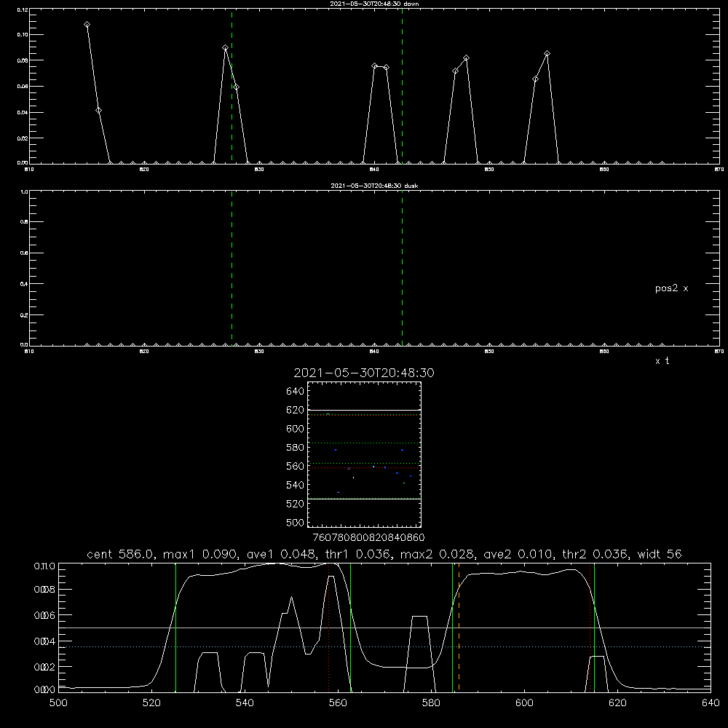The image size is (728, 728).
Task: Click the "580" x-axis label of bottom plot
Action: pos(431,703)
